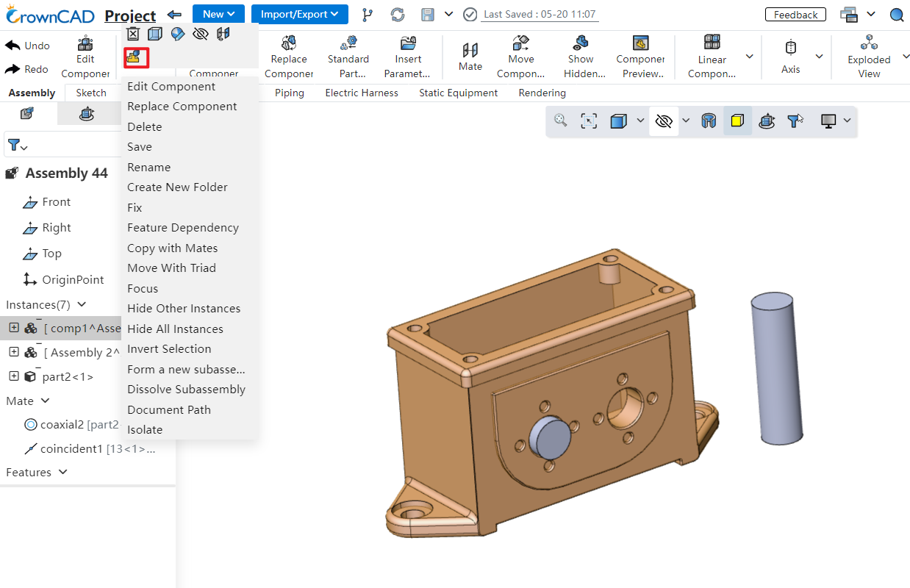The image size is (910, 588).
Task: Select the Mate tool
Action: click(x=470, y=57)
